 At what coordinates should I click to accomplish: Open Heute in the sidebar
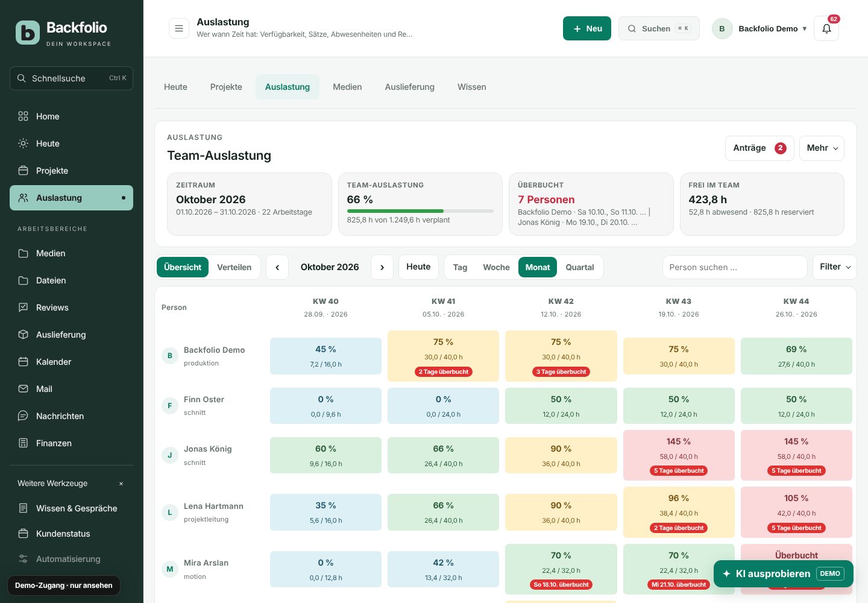coord(71,144)
